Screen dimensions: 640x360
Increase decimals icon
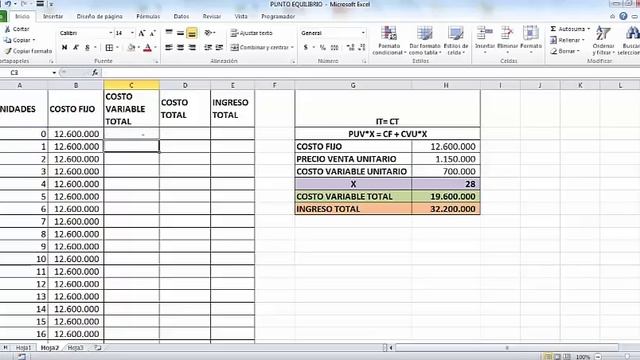(x=350, y=48)
